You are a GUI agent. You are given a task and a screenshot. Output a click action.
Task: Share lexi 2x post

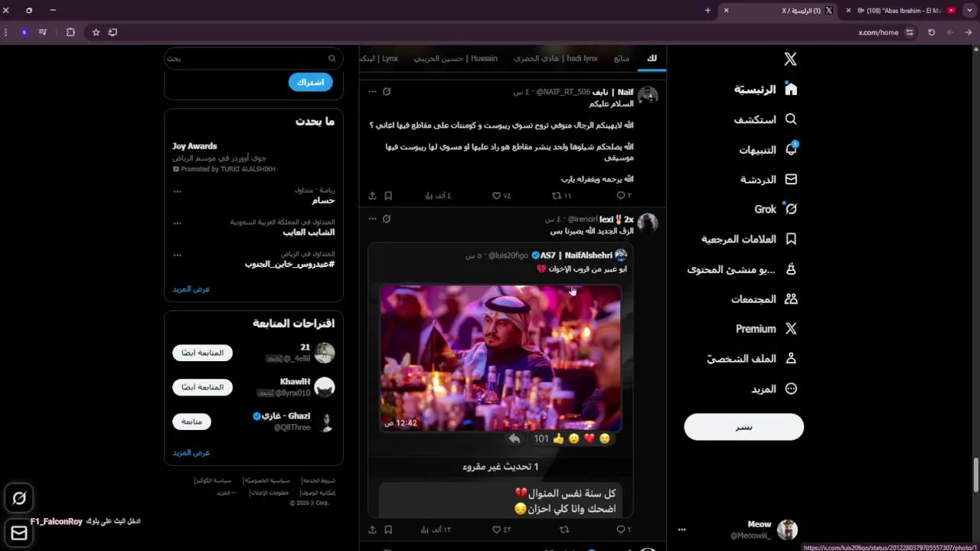tap(372, 530)
